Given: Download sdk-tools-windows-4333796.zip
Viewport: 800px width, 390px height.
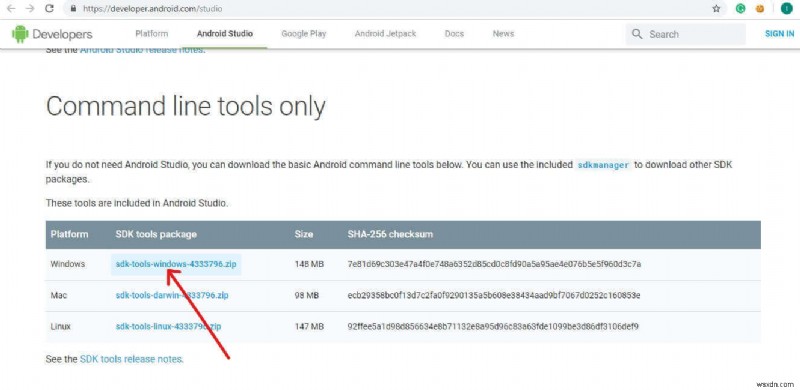Looking at the screenshot, I should [x=176, y=264].
